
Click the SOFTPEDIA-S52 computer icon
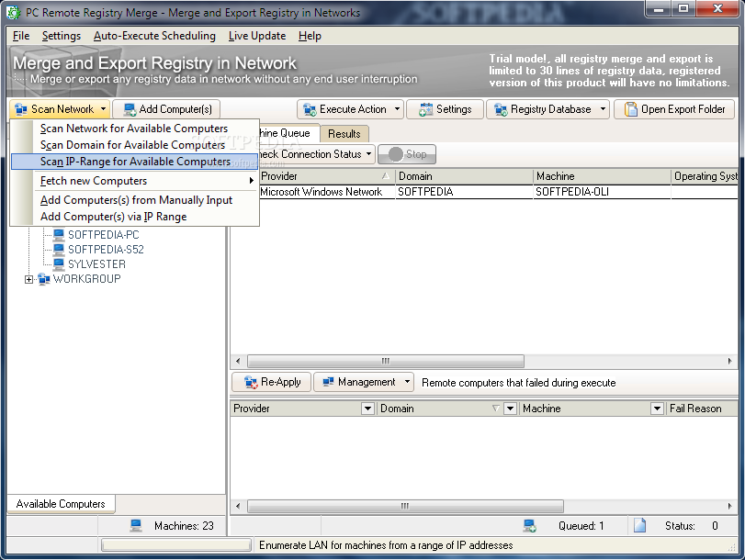click(x=59, y=249)
